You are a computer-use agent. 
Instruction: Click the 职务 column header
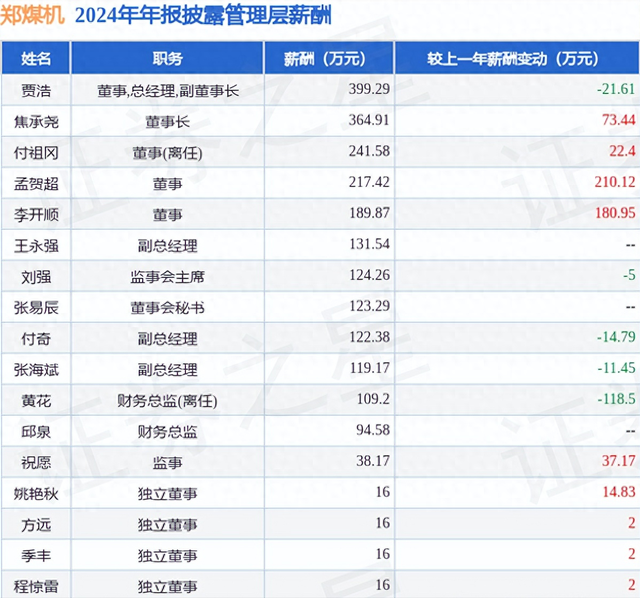click(x=167, y=58)
